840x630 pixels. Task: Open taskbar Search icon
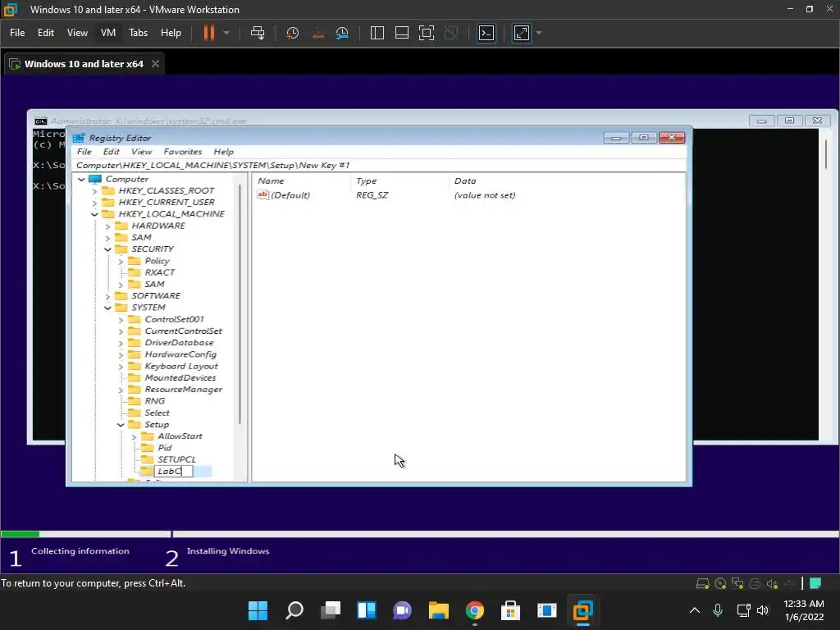[294, 610]
